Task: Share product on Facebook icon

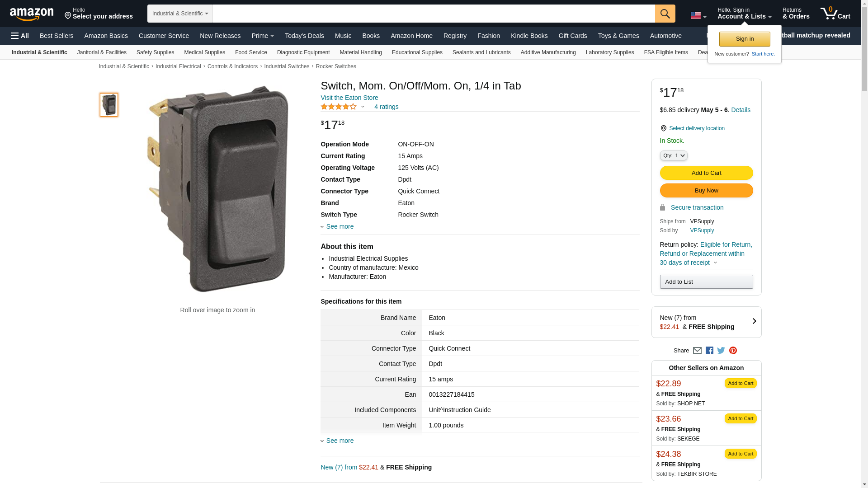Action: (x=709, y=351)
